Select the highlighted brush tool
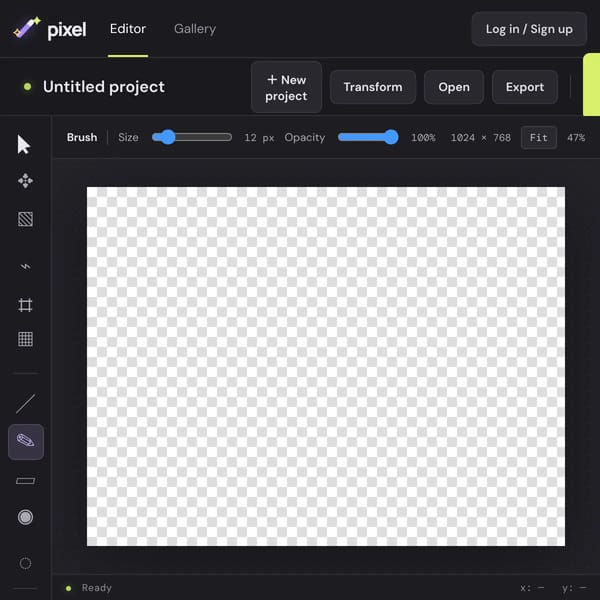Screen dimensions: 600x600 (x=26, y=442)
